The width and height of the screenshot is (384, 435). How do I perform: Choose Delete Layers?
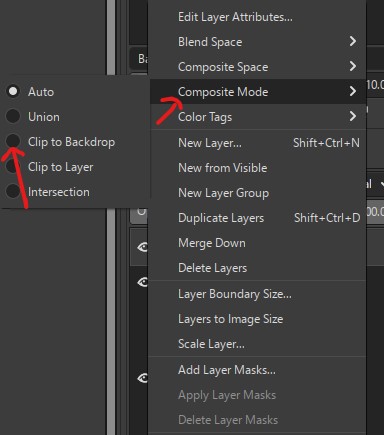(257, 268)
